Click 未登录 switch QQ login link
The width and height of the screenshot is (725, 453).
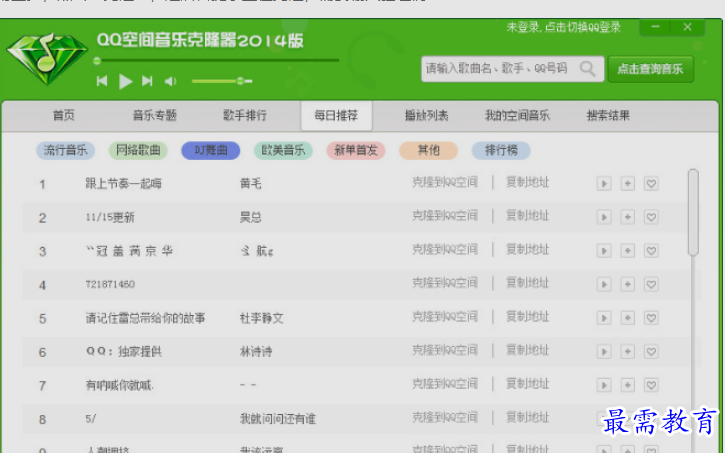tap(564, 27)
